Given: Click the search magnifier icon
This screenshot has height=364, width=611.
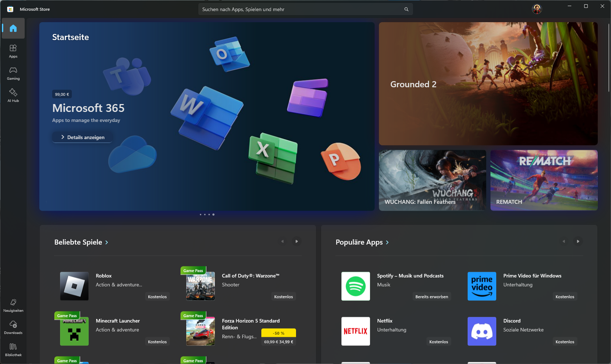Looking at the screenshot, I should (406, 9).
